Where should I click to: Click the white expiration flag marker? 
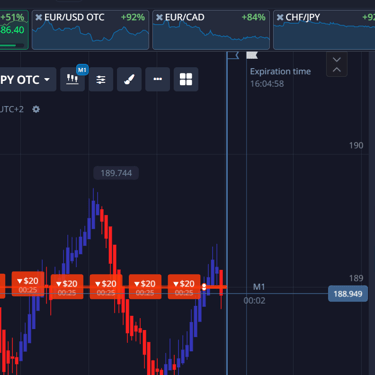(252, 55)
